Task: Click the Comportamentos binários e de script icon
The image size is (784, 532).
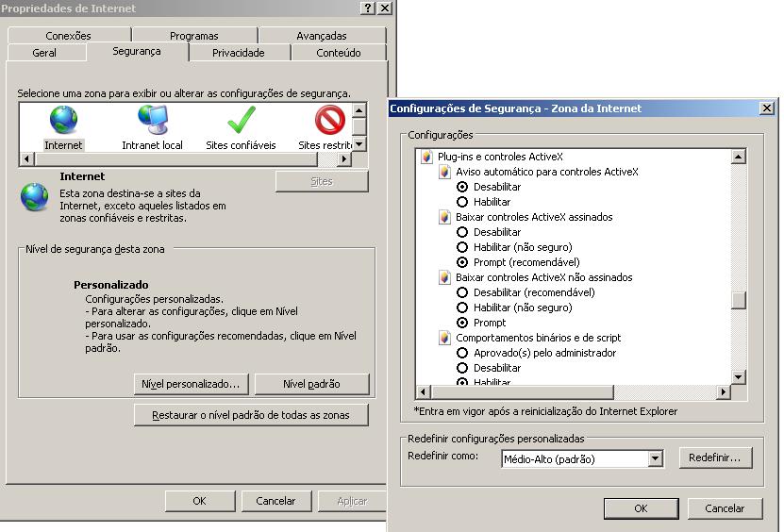Action: 445,338
